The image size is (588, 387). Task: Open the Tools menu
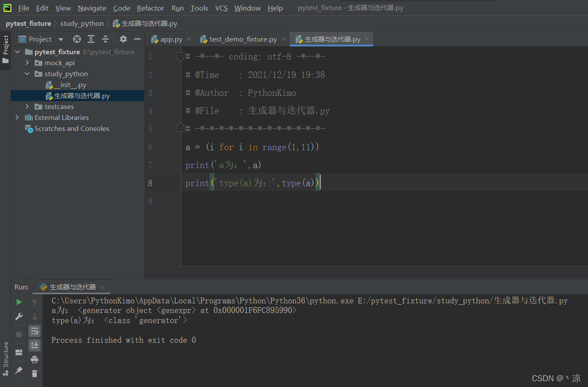click(199, 8)
